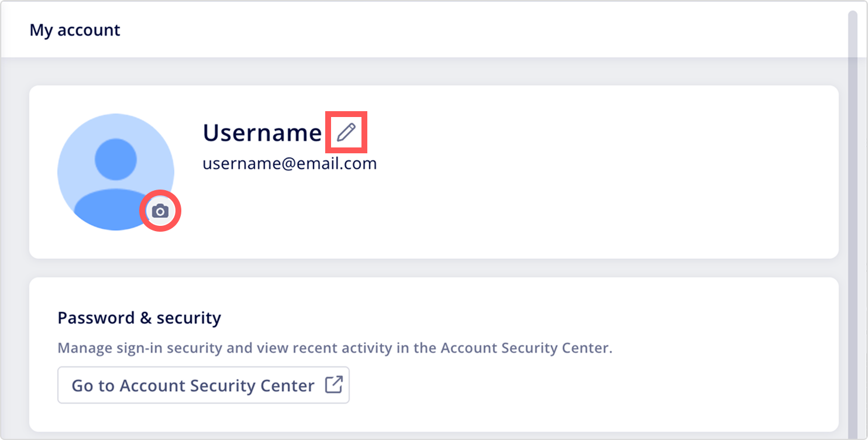
Task: Click the Password & security heading
Action: point(139,318)
